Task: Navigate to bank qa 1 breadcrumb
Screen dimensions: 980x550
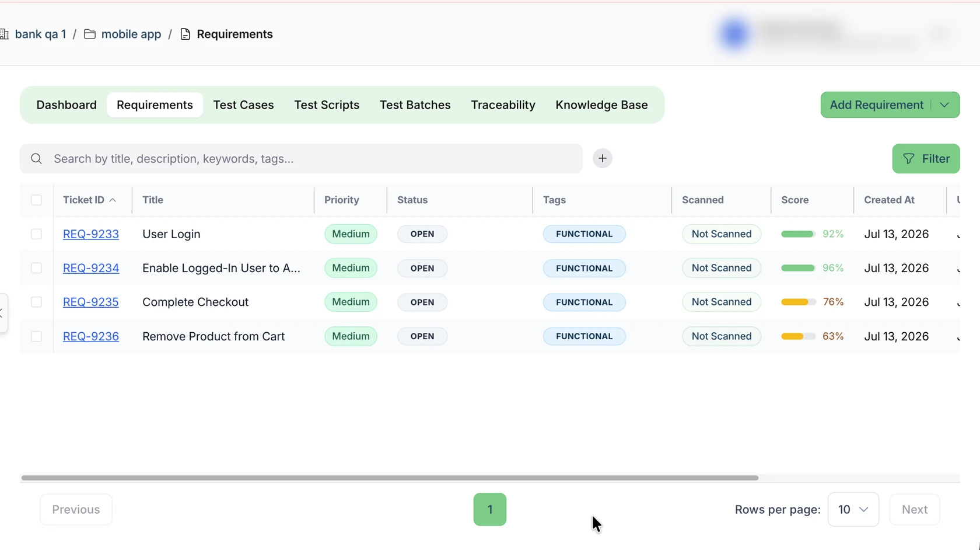Action: [x=40, y=34]
